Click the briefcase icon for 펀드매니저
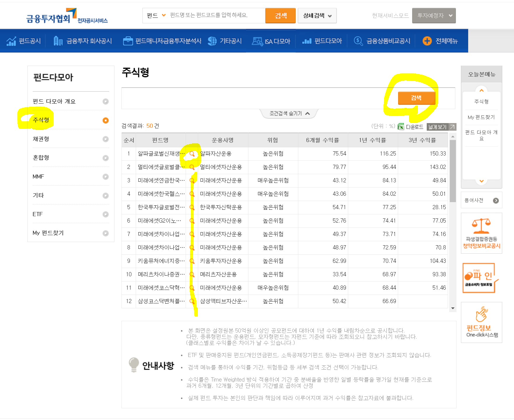Image resolution: width=514 pixels, height=420 pixels. tap(128, 41)
